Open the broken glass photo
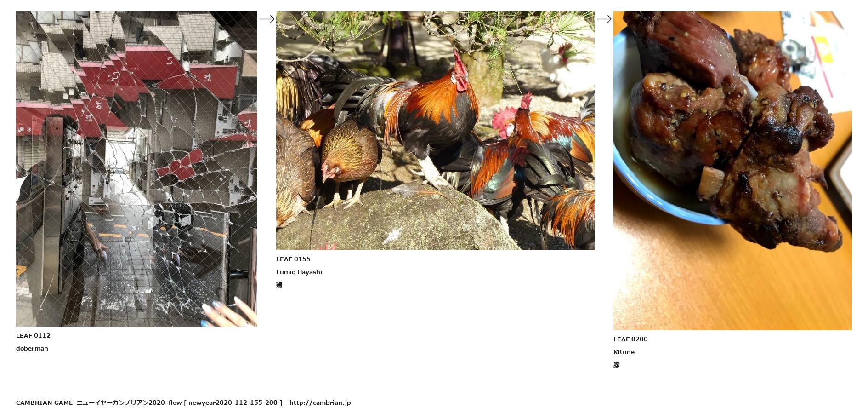This screenshot has height=414, width=868. pos(136,169)
